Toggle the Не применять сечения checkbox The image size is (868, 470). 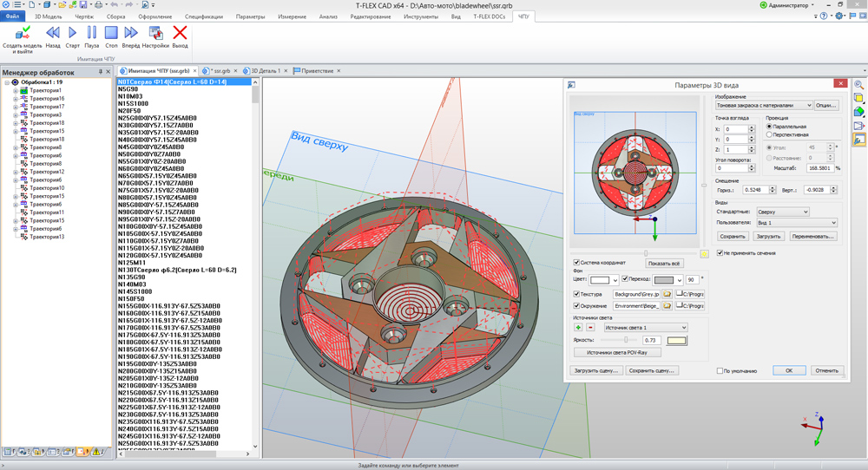pyautogui.click(x=720, y=253)
